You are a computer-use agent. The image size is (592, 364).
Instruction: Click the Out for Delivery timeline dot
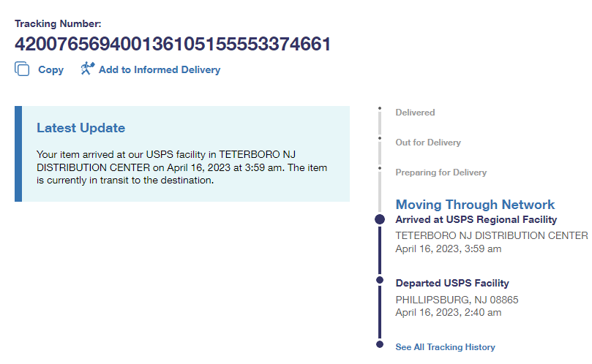380,138
